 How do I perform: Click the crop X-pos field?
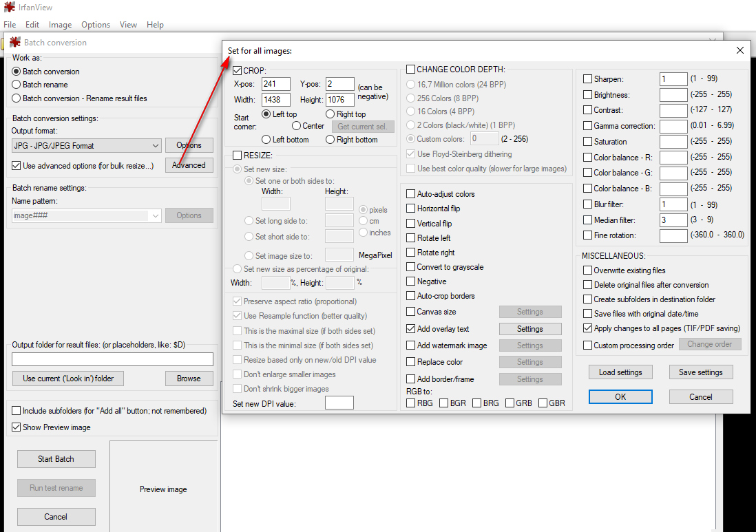pyautogui.click(x=276, y=84)
